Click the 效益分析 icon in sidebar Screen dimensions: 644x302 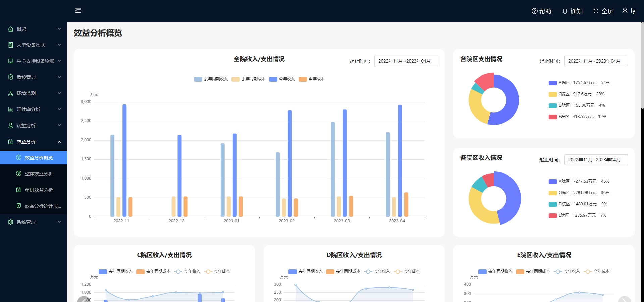[x=11, y=142]
